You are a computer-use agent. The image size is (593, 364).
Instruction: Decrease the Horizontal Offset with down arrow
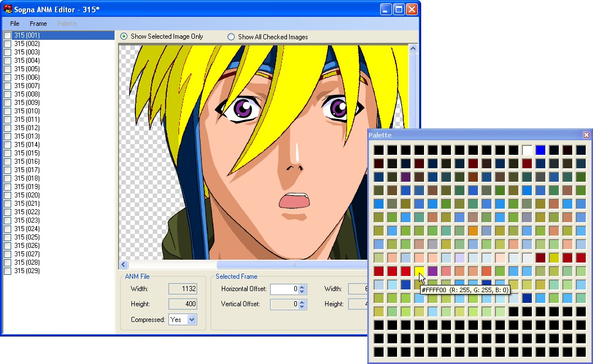coord(302,292)
